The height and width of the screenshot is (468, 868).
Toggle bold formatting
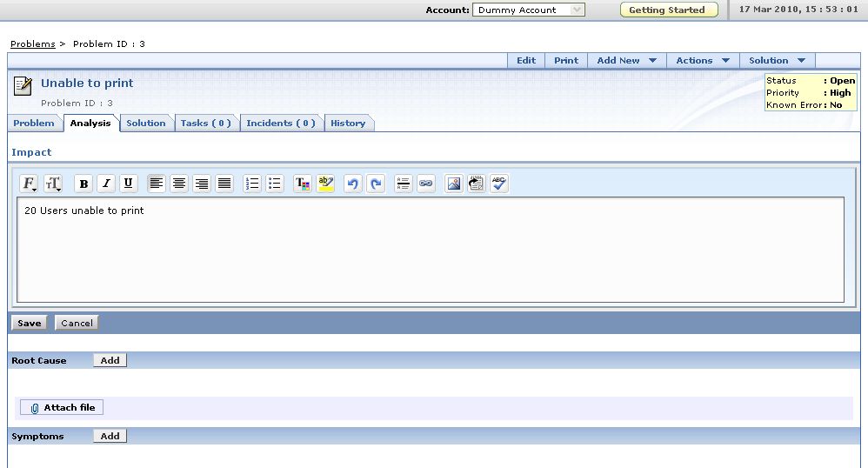point(83,184)
